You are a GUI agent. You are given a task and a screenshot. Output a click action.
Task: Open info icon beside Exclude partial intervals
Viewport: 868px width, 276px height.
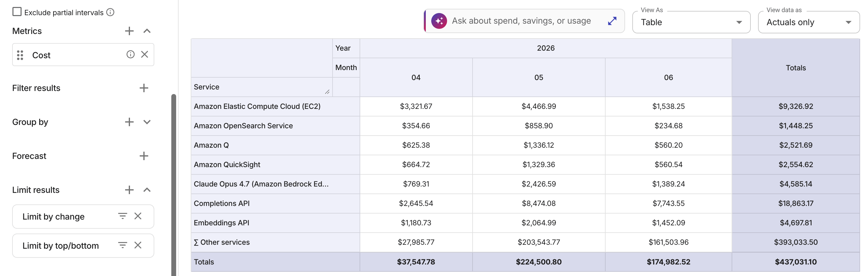(x=110, y=12)
